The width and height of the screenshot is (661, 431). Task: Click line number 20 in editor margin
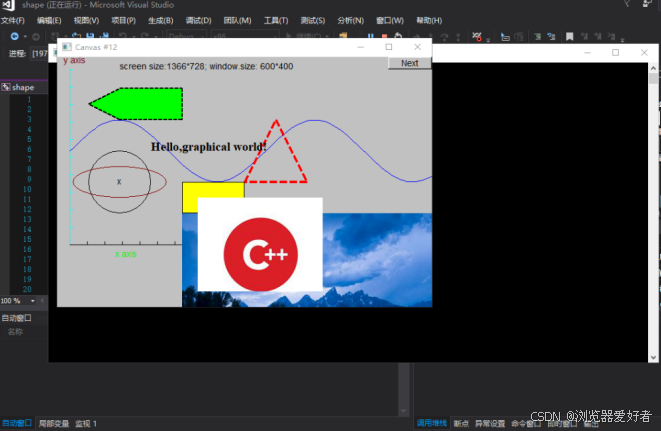(x=27, y=289)
